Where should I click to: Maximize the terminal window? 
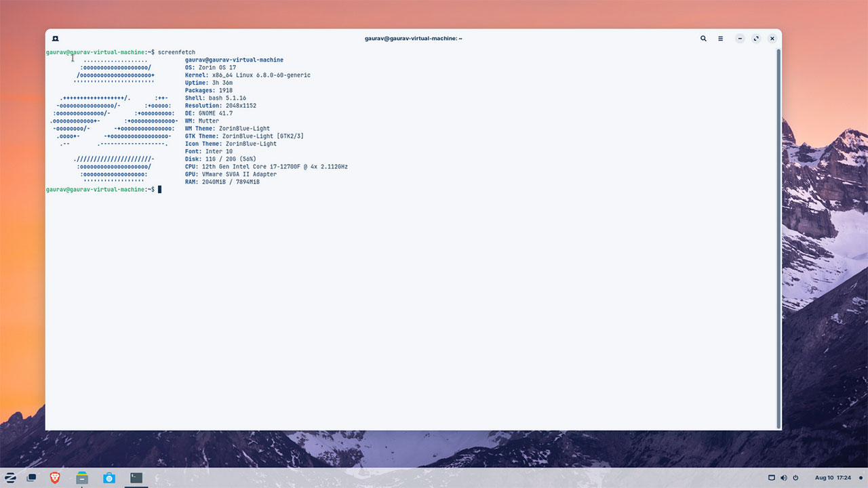[756, 39]
